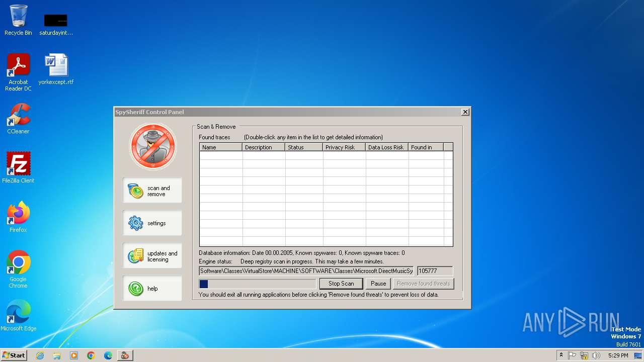The height and width of the screenshot is (362, 644).
Task: Open Chrome from the taskbar
Action: click(x=91, y=355)
